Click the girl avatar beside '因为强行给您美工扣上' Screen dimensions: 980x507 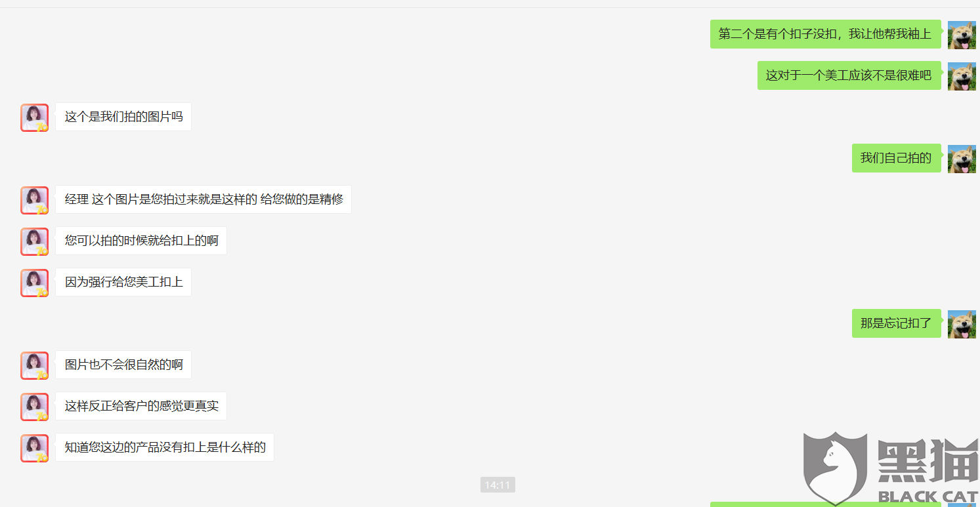[x=34, y=283]
